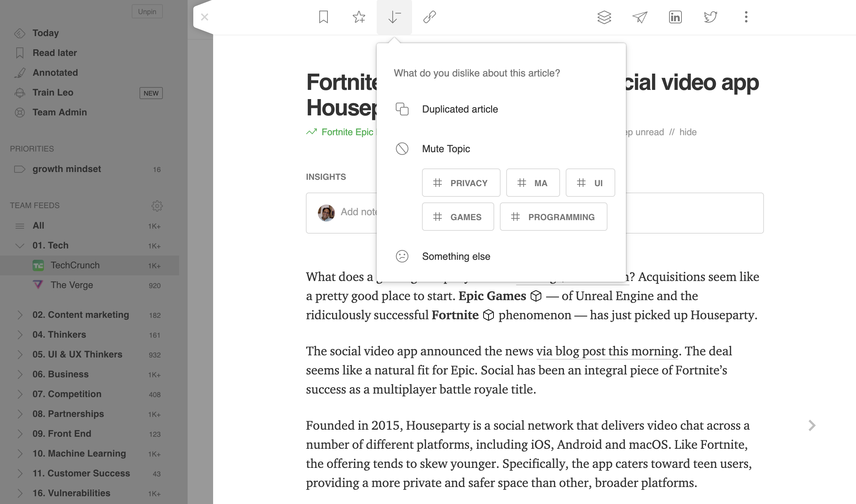The width and height of the screenshot is (856, 504).
Task: Click the sad face Something else icon
Action: point(402,256)
